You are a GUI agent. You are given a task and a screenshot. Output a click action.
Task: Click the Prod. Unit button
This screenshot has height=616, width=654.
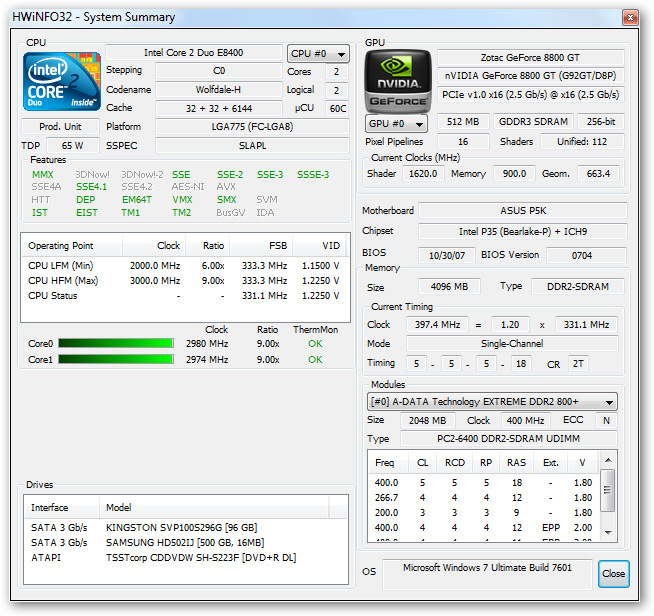pyautogui.click(x=60, y=126)
